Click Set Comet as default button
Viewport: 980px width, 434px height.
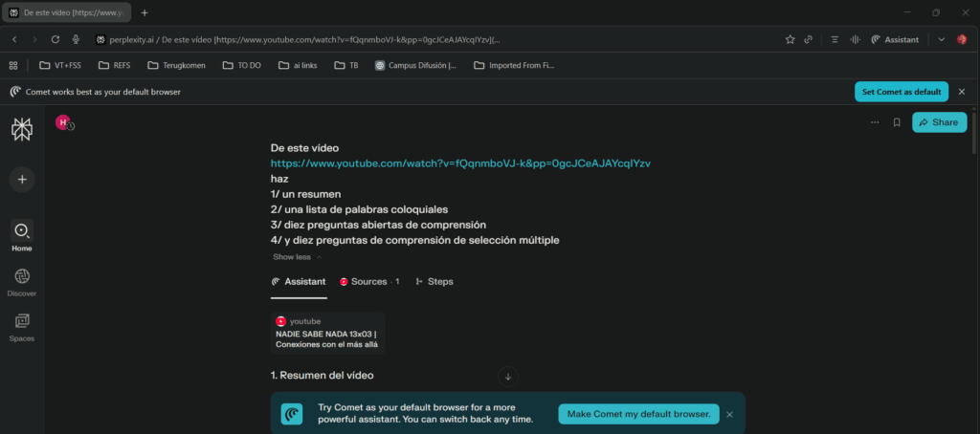tap(901, 92)
